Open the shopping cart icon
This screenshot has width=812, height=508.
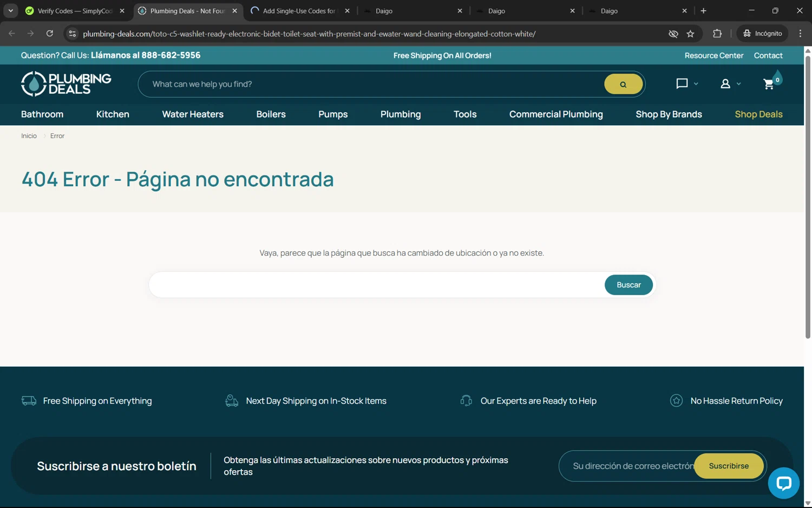pyautogui.click(x=769, y=84)
